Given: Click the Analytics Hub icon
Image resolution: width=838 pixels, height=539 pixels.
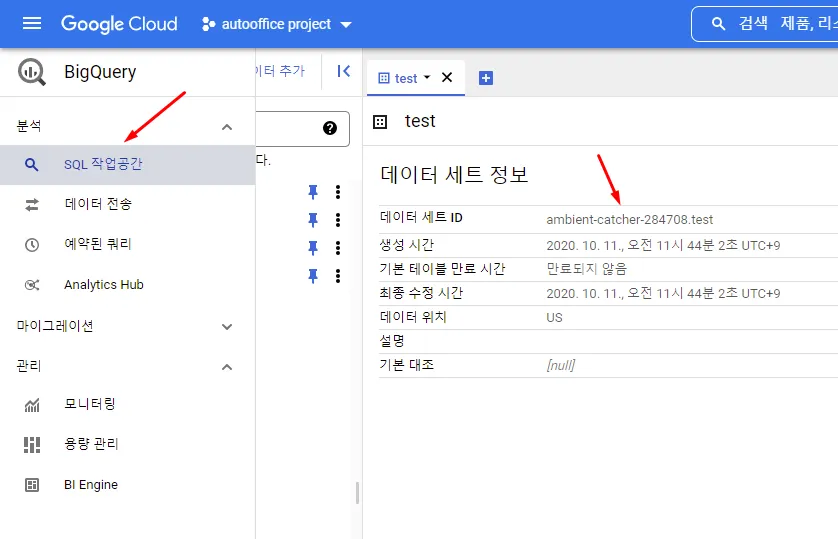Looking at the screenshot, I should tap(32, 285).
